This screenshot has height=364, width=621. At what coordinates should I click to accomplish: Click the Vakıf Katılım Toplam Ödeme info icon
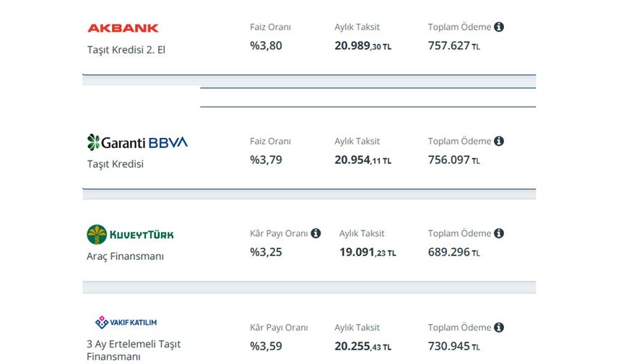click(499, 327)
